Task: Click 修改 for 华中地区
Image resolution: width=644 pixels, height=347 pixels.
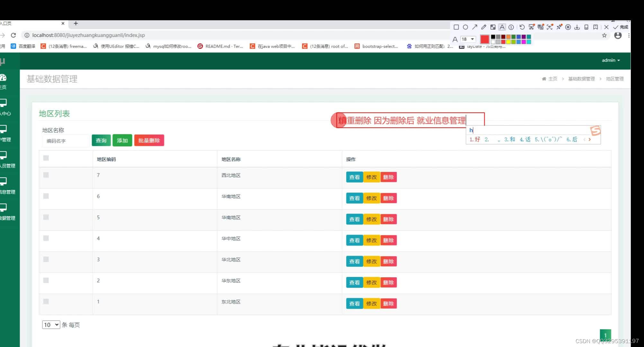Action: (371, 240)
